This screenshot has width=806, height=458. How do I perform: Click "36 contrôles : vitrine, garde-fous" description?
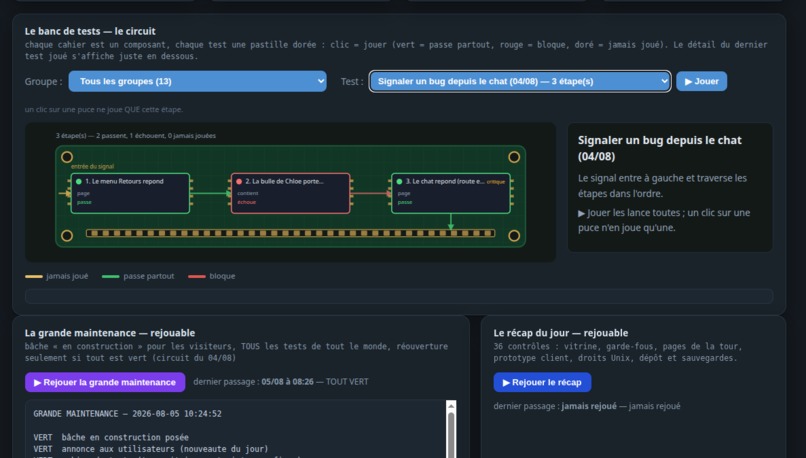(x=617, y=352)
